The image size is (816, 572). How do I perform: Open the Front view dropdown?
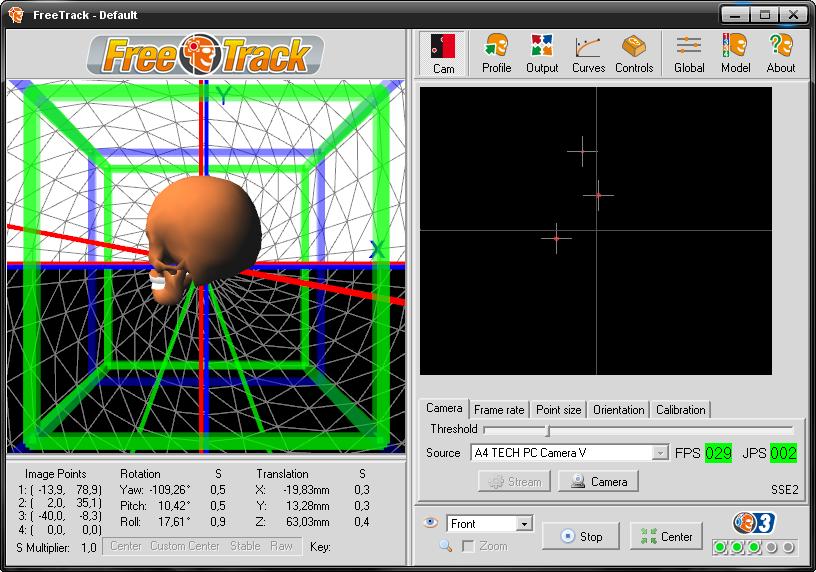[x=490, y=524]
